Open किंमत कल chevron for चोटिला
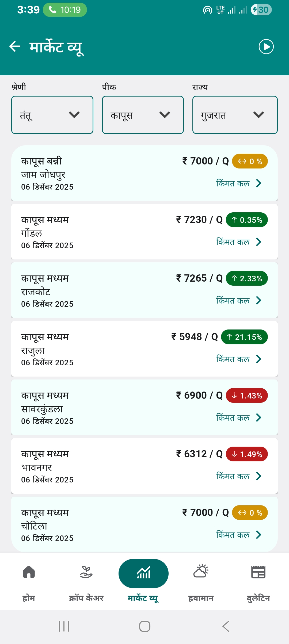The height and width of the screenshot is (644, 289). click(x=258, y=535)
